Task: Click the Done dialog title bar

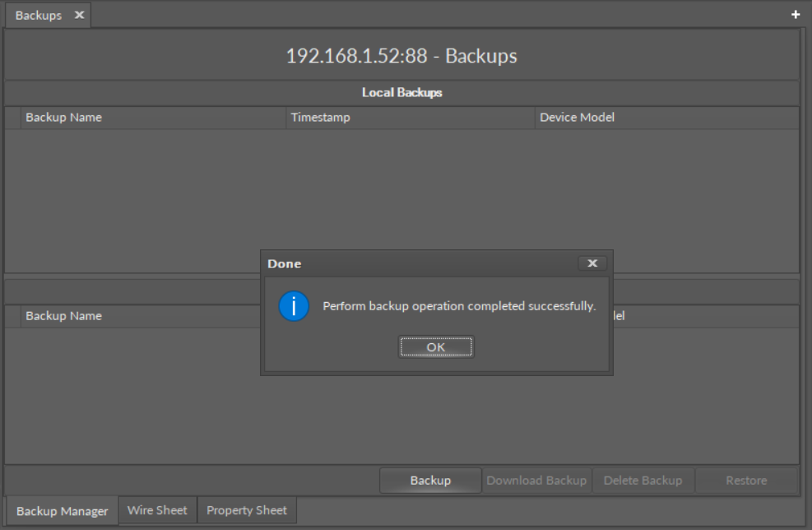Action: point(411,264)
